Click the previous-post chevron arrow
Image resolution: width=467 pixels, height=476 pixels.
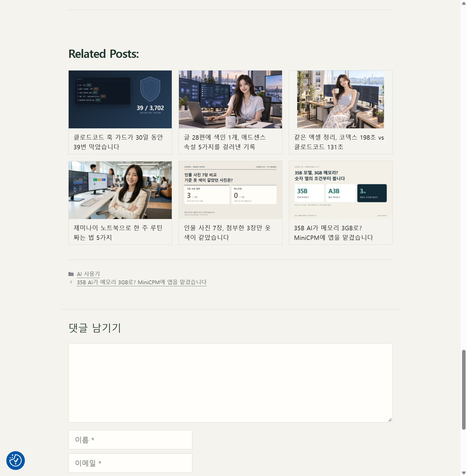[x=71, y=282]
